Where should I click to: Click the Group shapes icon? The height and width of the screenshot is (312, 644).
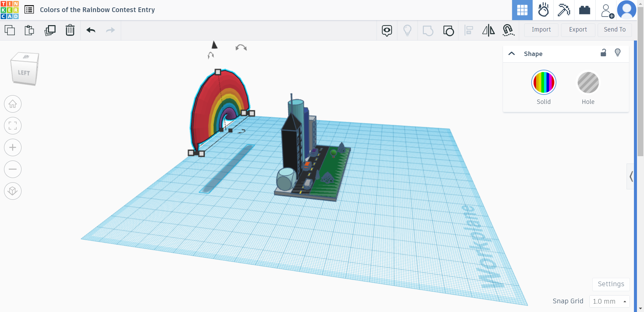click(428, 30)
